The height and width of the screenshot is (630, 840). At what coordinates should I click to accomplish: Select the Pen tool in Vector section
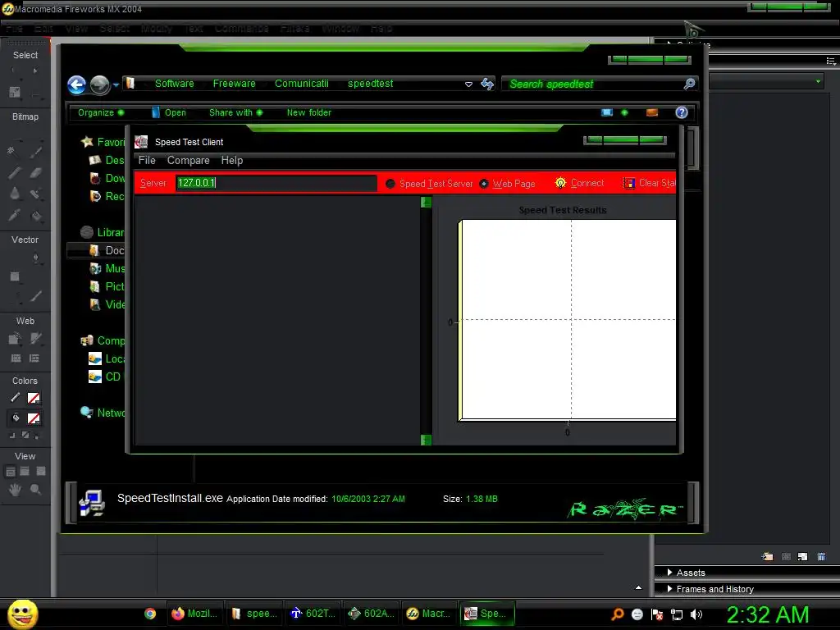35,258
